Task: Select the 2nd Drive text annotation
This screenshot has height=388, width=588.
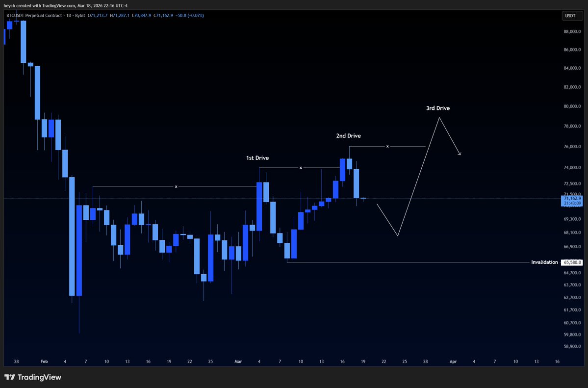Action: coord(348,136)
